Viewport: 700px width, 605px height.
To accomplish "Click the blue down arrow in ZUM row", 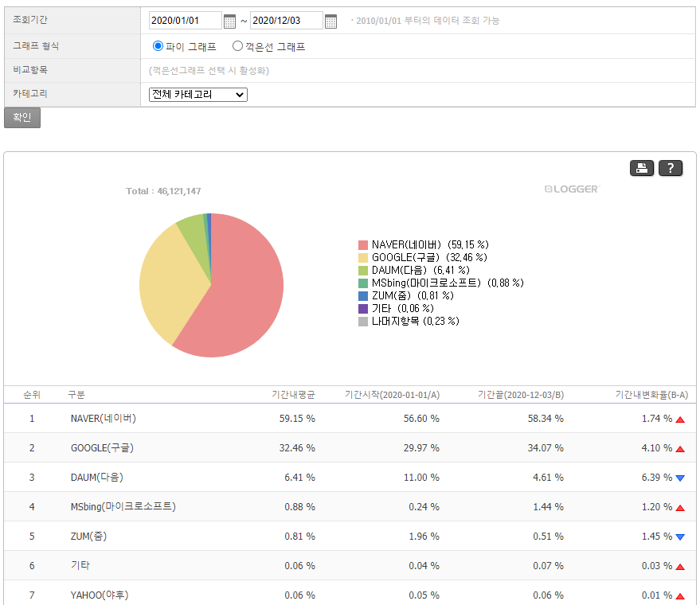I will pos(680,537).
